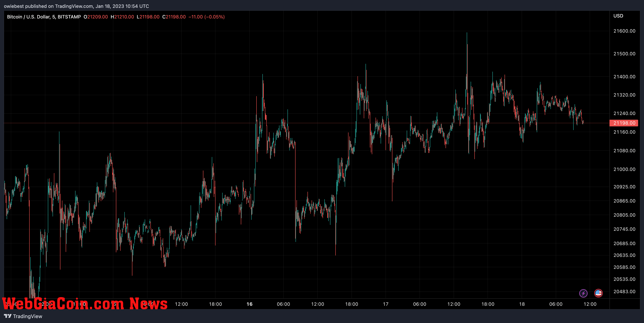Image resolution: width=644 pixels, height=323 pixels.
Task: Click the 06:00 label after date 18
Action: point(556,304)
